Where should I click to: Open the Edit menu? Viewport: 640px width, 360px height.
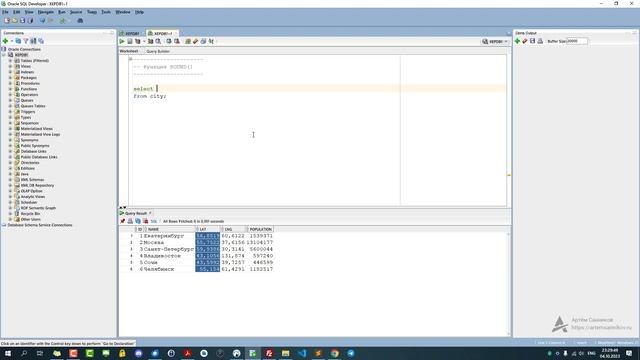click(x=16, y=12)
